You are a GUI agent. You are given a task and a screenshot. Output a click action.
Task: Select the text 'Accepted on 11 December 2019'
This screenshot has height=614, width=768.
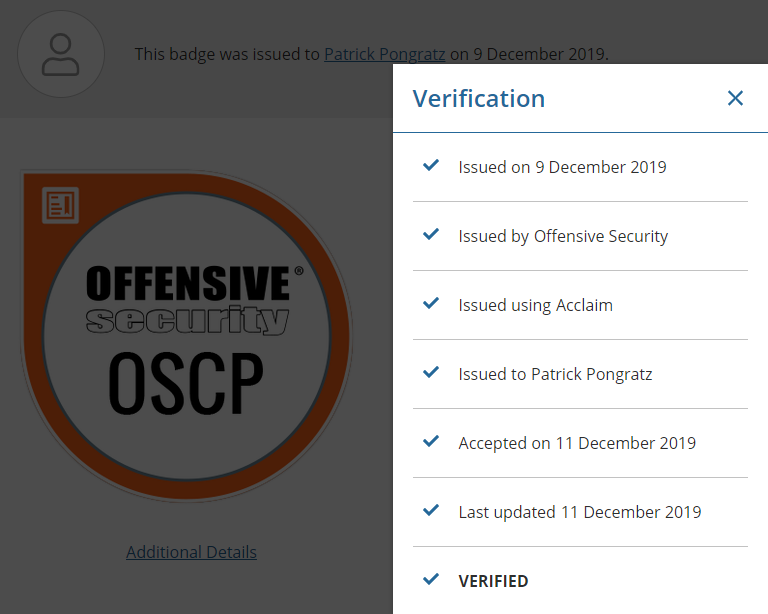(x=577, y=444)
